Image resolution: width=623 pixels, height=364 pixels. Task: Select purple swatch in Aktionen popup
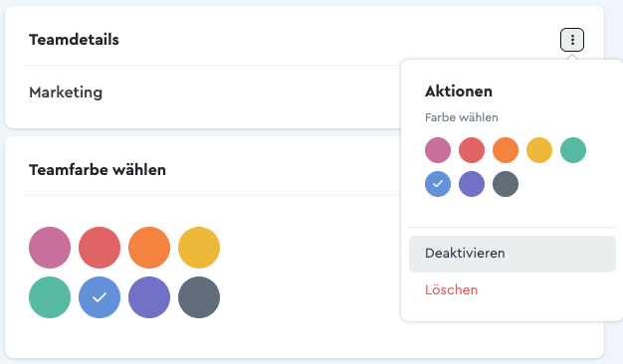coord(472,184)
